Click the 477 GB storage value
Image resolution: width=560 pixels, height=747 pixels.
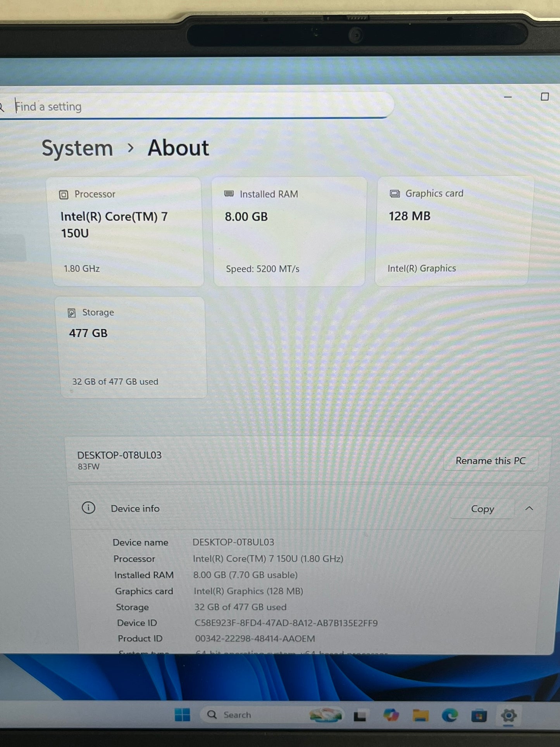click(x=88, y=333)
